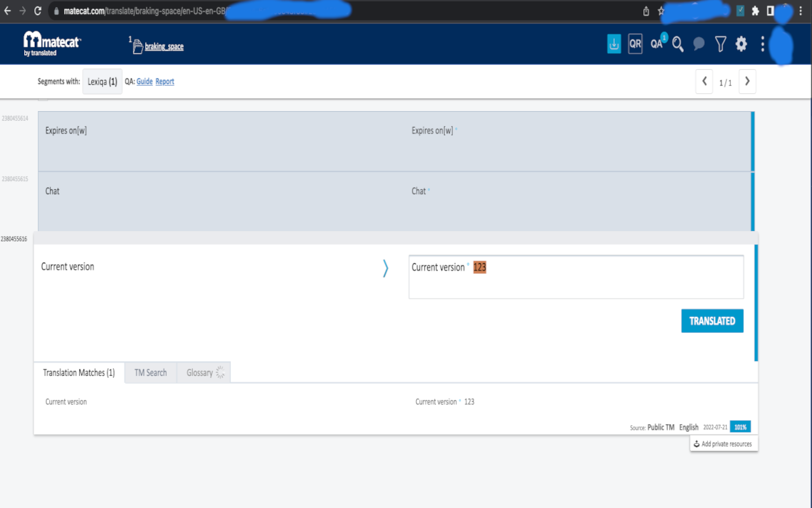Bookmark the page with the star icon
Screen dimensions: 812x508
pos(661,11)
